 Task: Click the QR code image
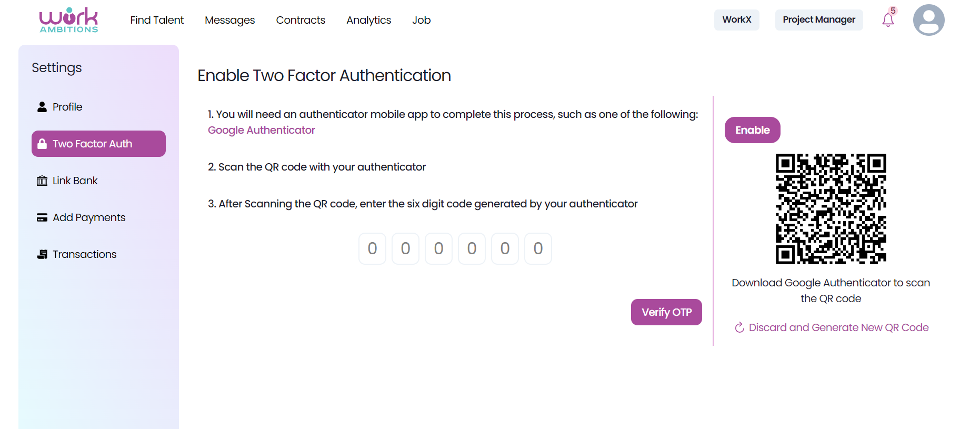[831, 209]
